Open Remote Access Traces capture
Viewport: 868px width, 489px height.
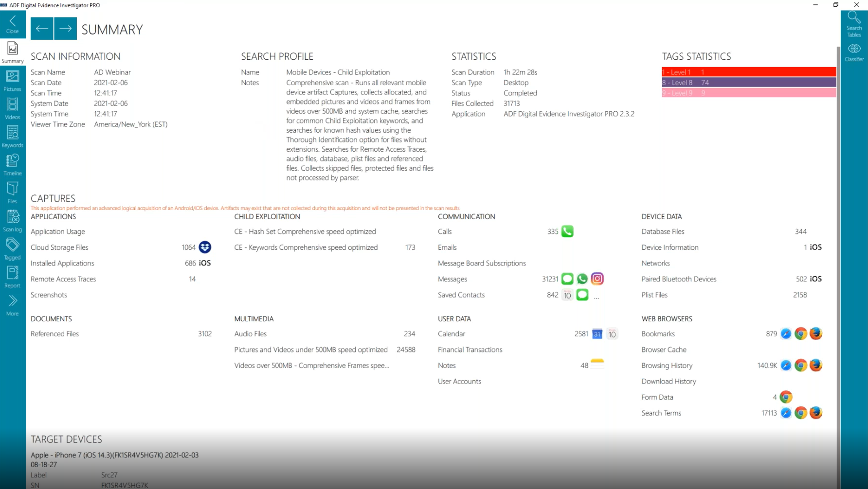63,279
